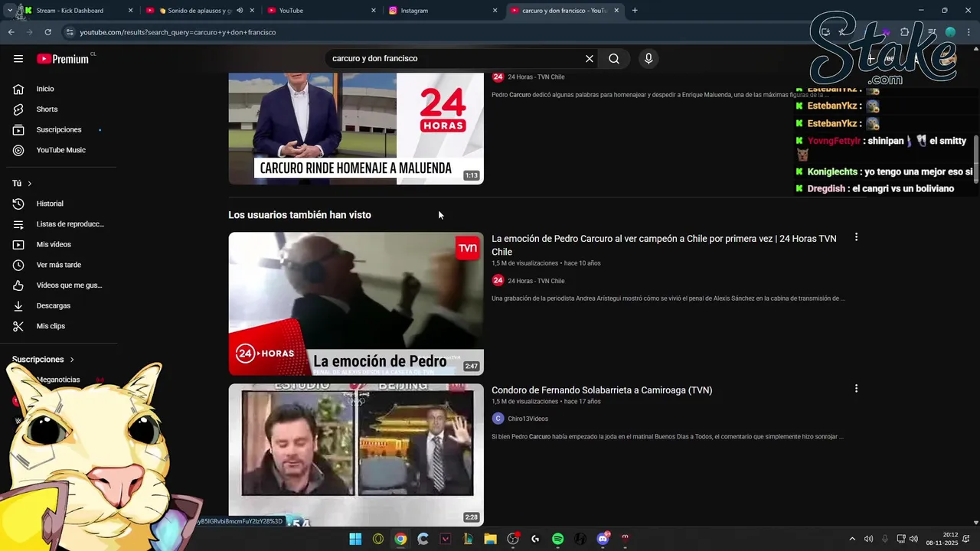Expand the Tú section chevron
Viewport: 980px width, 551px height.
[30, 184]
